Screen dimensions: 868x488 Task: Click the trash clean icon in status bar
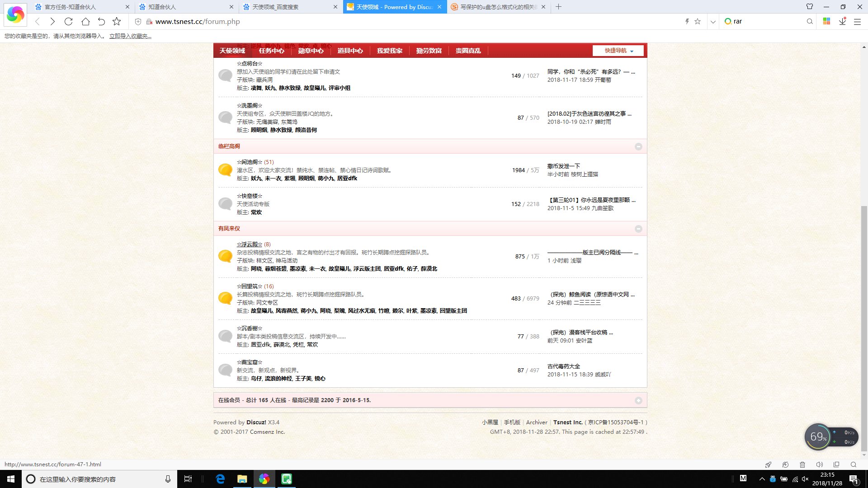[x=802, y=465]
